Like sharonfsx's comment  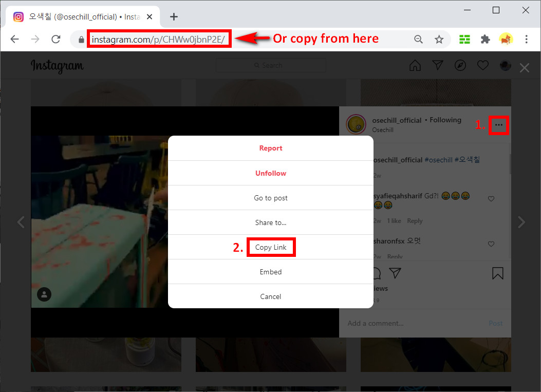pyautogui.click(x=491, y=244)
